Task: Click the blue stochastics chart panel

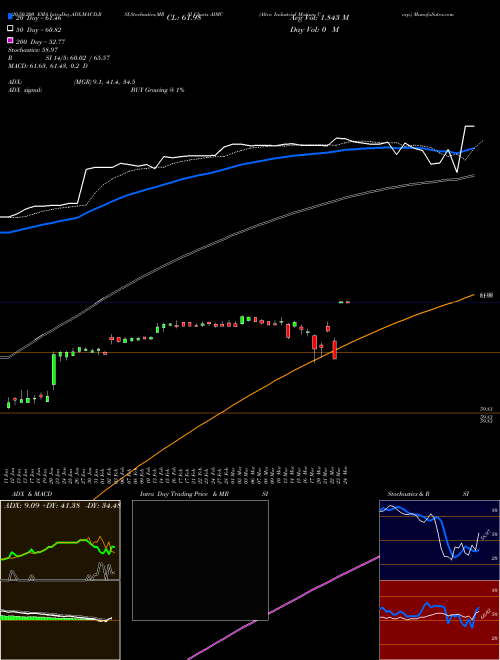Action: (x=439, y=540)
